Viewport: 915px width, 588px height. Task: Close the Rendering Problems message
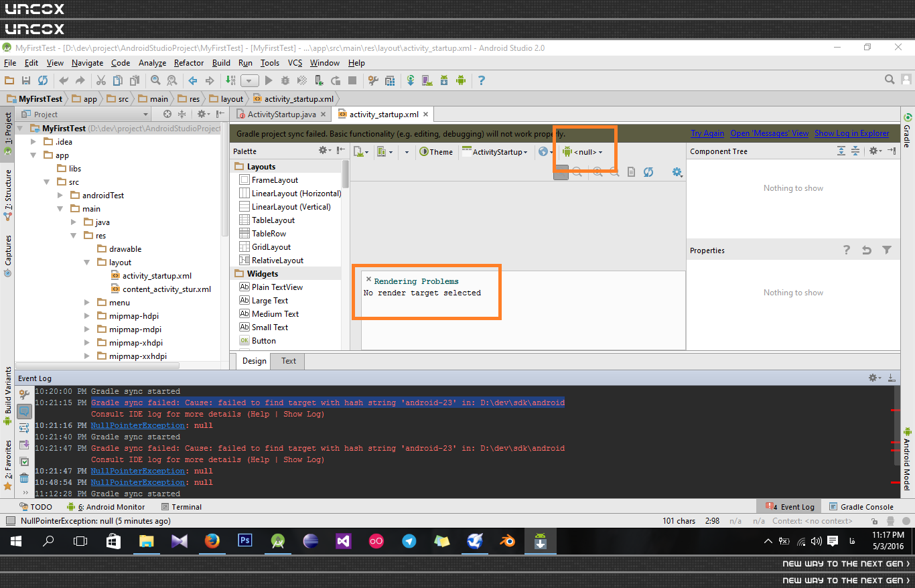click(x=368, y=279)
